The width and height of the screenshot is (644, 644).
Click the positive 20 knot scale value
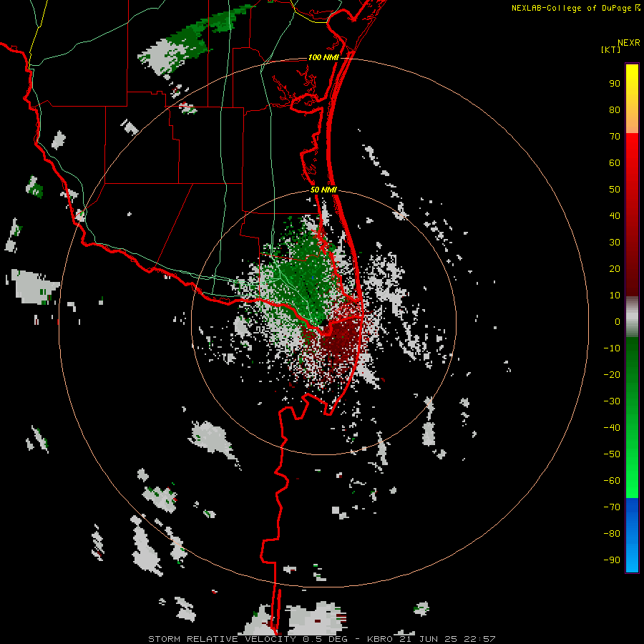click(x=615, y=268)
